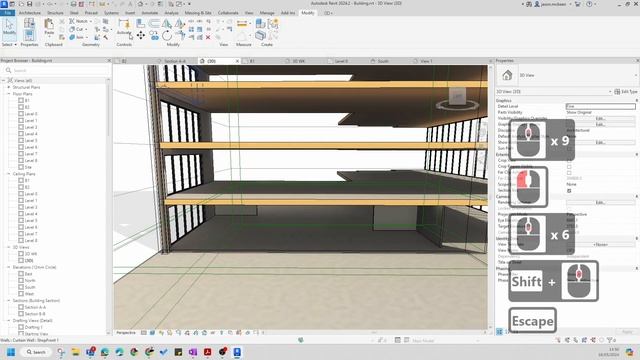Toggle the Crop Region Visible checkbox
The image size is (640, 360).
click(569, 167)
